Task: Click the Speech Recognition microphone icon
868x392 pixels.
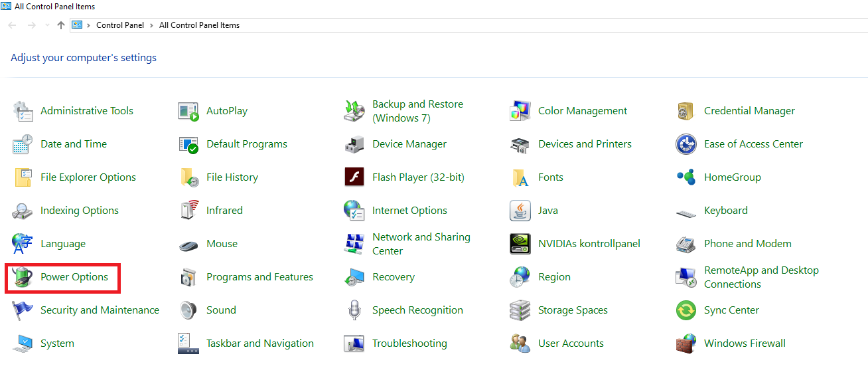Action: pyautogui.click(x=354, y=310)
